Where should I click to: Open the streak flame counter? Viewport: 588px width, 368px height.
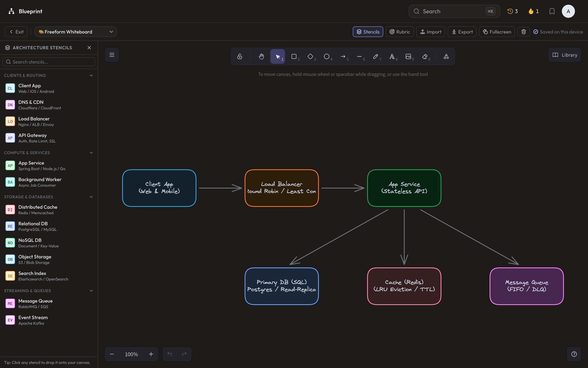click(x=533, y=11)
